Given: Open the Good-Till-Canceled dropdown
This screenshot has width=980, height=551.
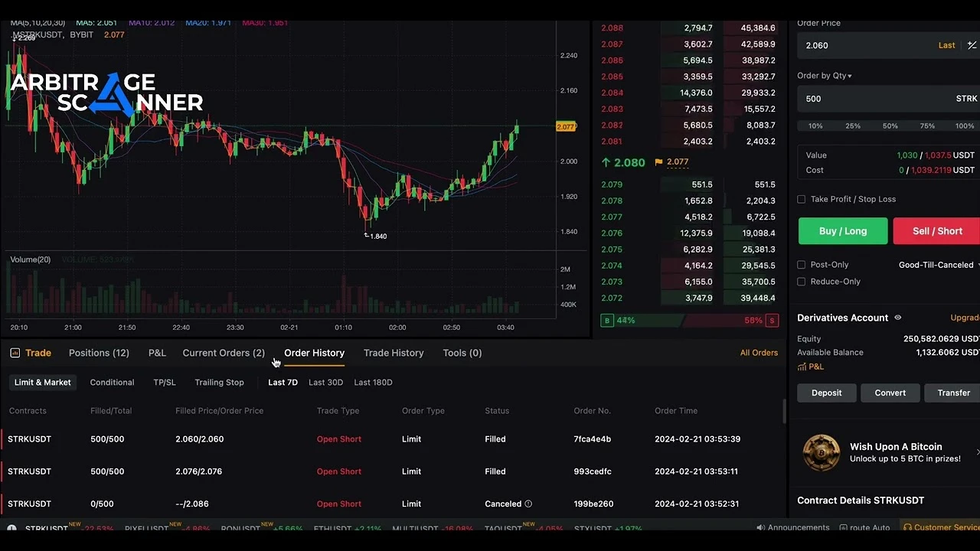Looking at the screenshot, I should click(939, 265).
